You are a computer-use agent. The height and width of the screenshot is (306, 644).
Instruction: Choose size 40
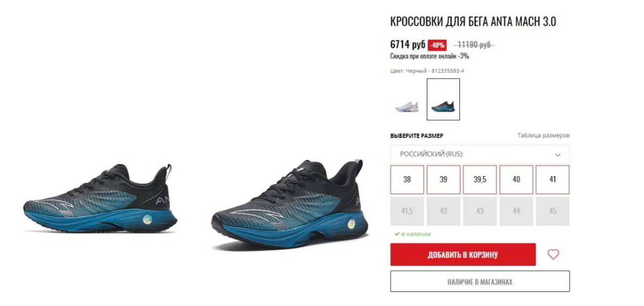516,179
